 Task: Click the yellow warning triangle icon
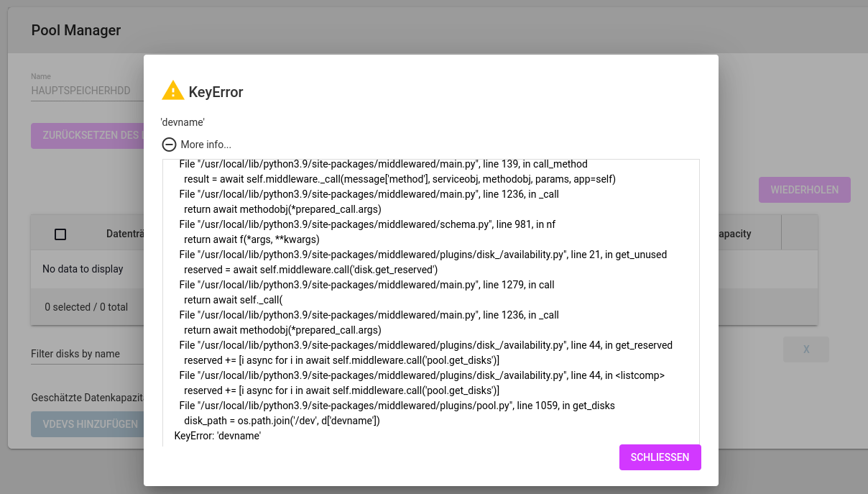click(173, 91)
